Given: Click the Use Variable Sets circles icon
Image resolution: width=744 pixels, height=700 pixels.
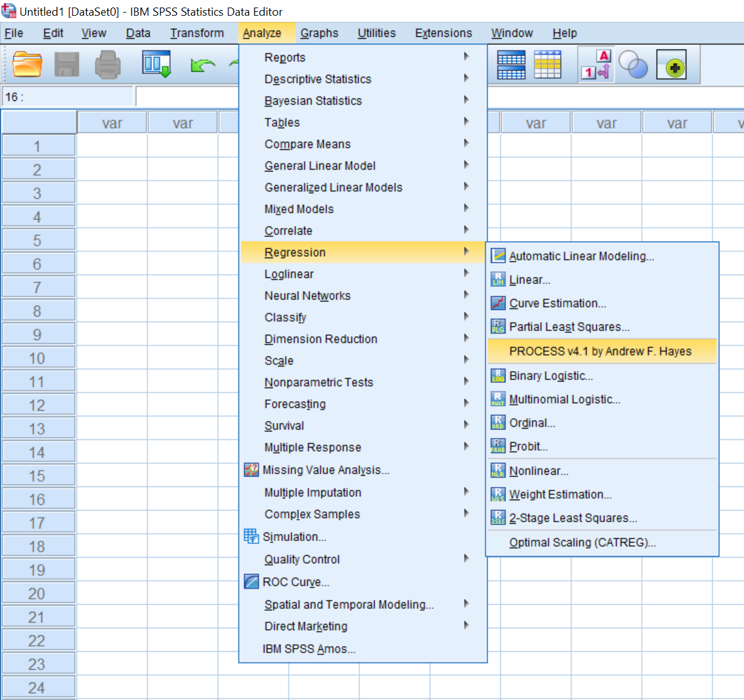Looking at the screenshot, I should click(633, 65).
